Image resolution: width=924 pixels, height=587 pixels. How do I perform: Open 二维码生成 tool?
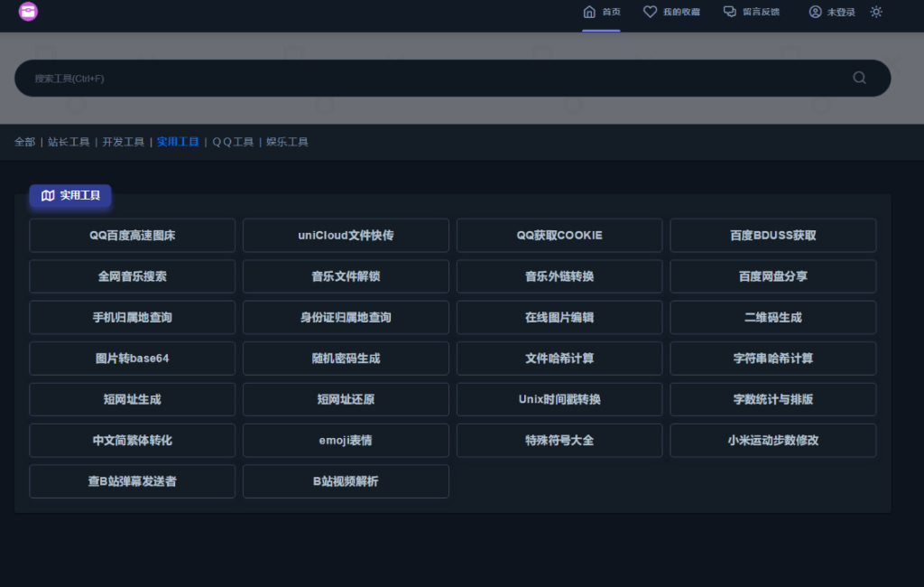773,317
